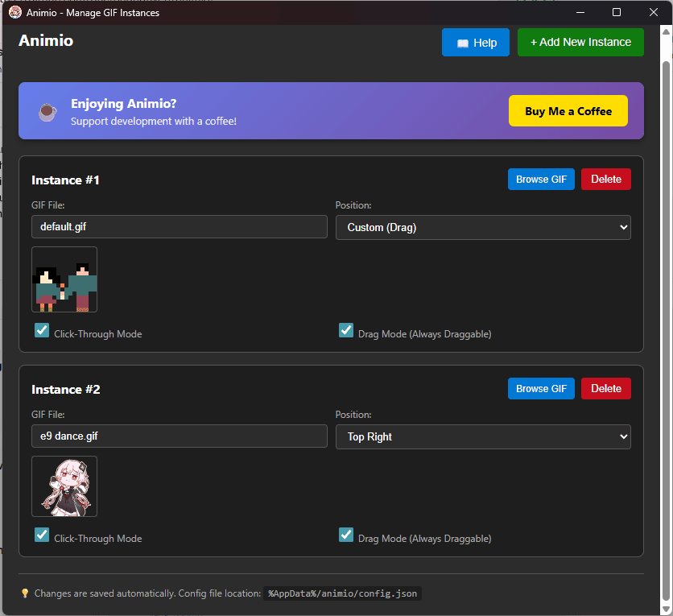Click the coffee cup icon in banner
The height and width of the screenshot is (616, 673).
pyautogui.click(x=47, y=112)
